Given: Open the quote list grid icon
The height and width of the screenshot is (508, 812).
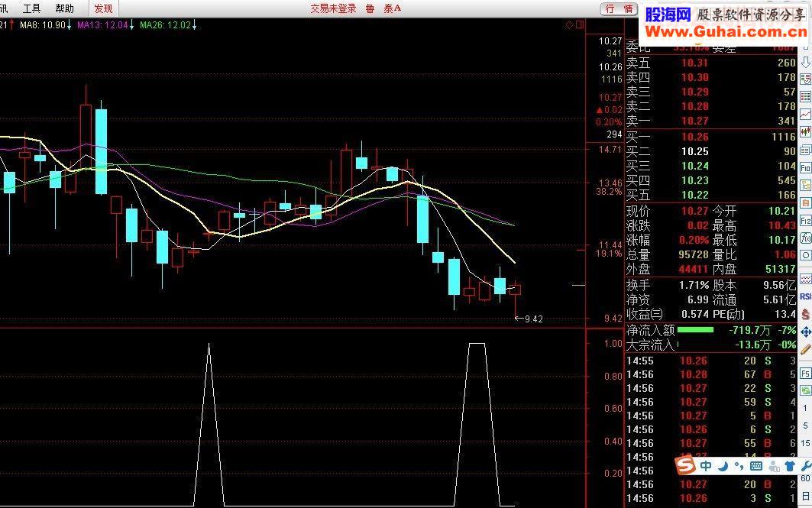Looking at the screenshot, I should pyautogui.click(x=806, y=97).
